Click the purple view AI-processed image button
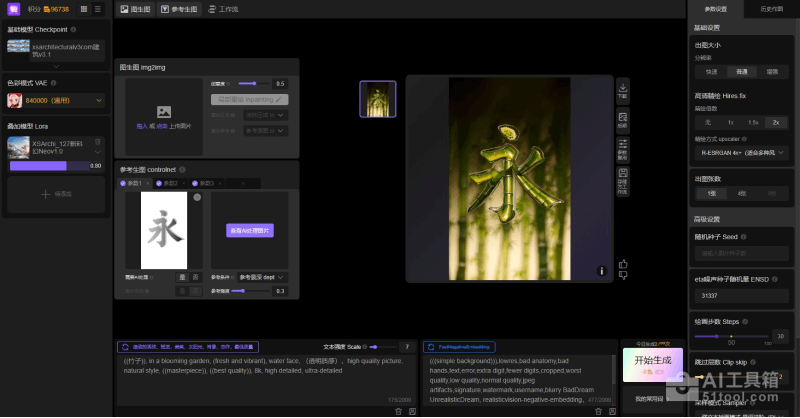 pos(249,230)
